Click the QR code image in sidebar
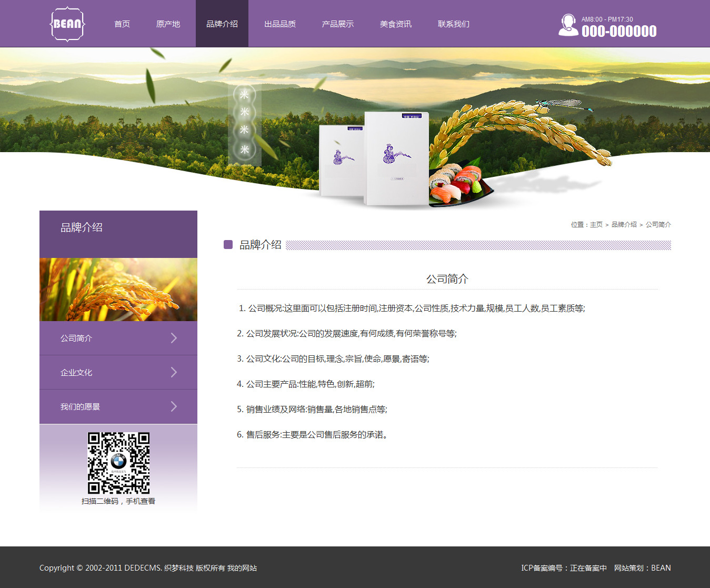 click(118, 463)
